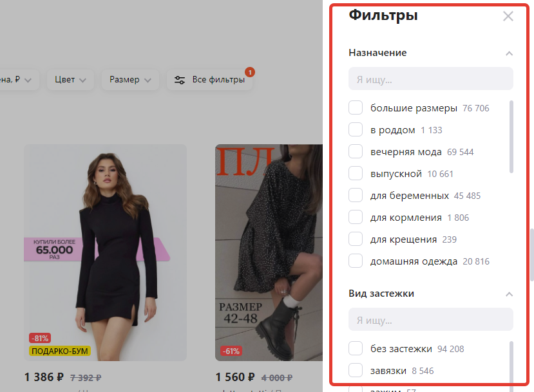534x392 pixels.
Task: Enable the в роддом checkbox
Action: click(355, 129)
